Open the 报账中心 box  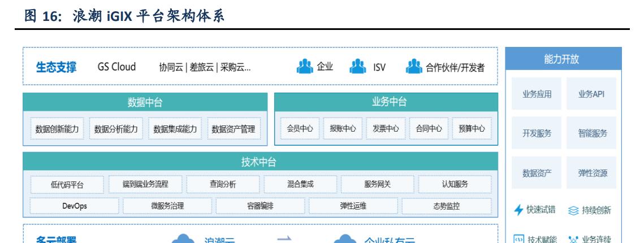(343, 128)
